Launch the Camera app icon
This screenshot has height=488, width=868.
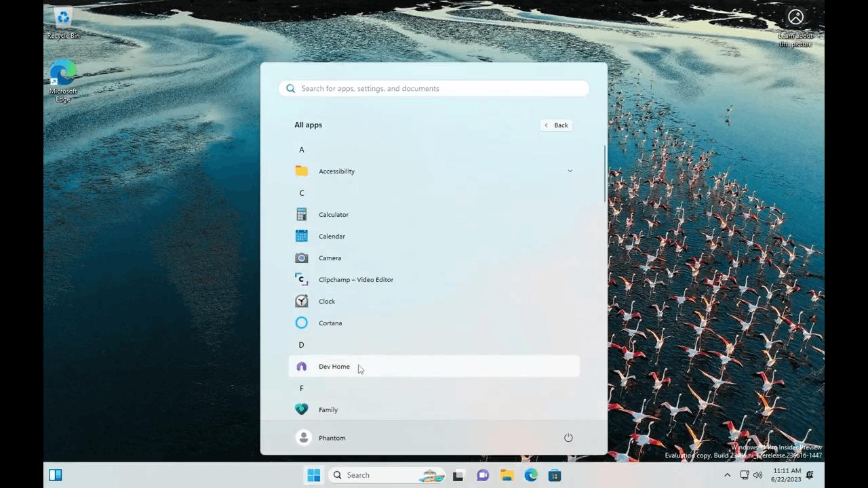click(302, 258)
